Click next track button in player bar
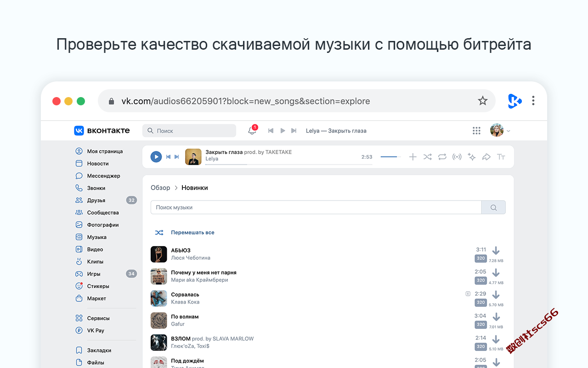The height and width of the screenshot is (368, 588). [x=177, y=157]
